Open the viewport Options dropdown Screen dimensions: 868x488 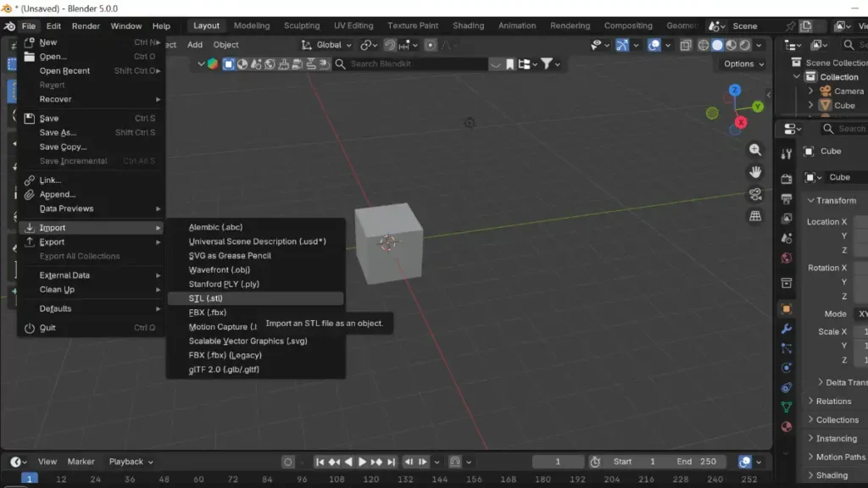pyautogui.click(x=743, y=64)
